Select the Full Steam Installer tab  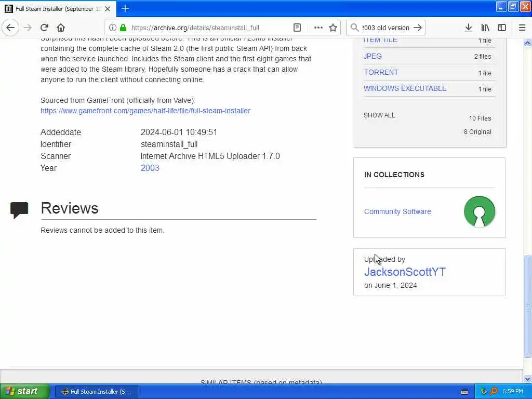(x=58, y=9)
